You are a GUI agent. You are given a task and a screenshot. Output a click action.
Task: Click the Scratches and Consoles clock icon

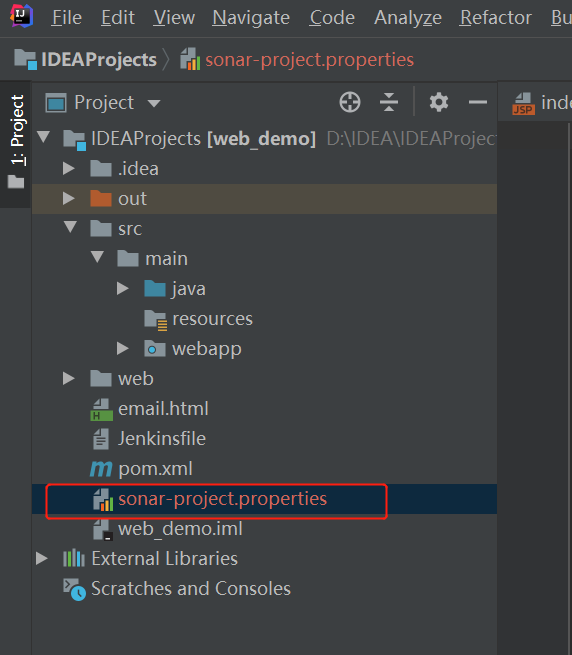74,589
